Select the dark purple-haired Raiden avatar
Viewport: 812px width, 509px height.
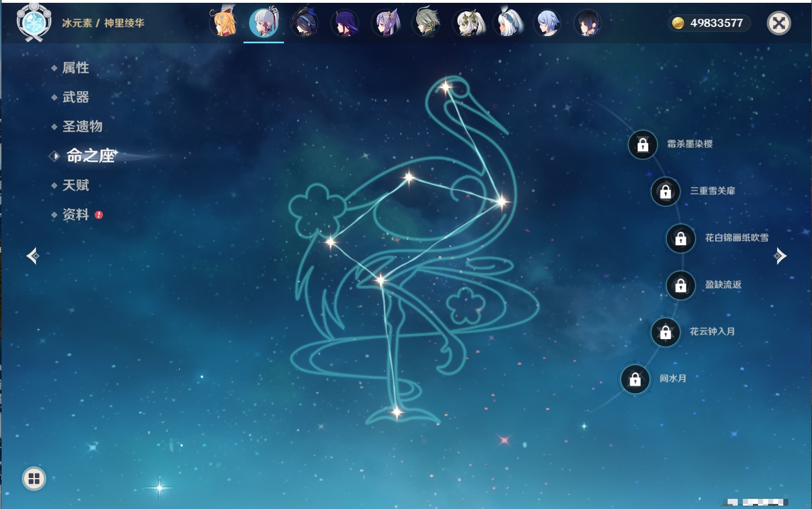point(345,23)
